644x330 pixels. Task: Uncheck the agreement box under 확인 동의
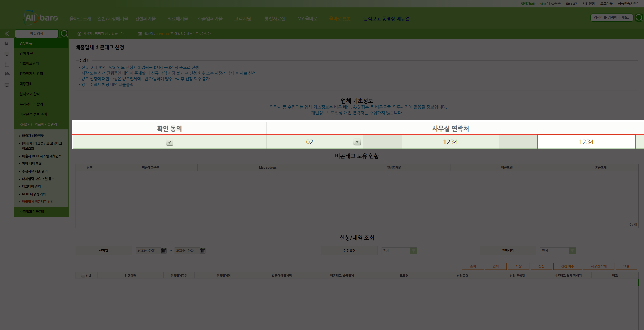tap(169, 142)
